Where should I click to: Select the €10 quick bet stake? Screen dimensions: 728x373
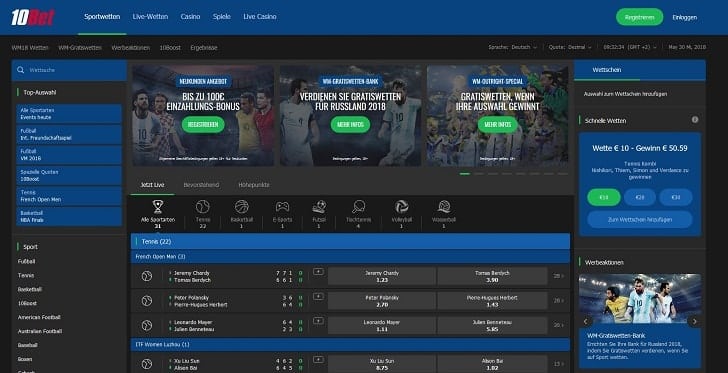click(x=604, y=197)
